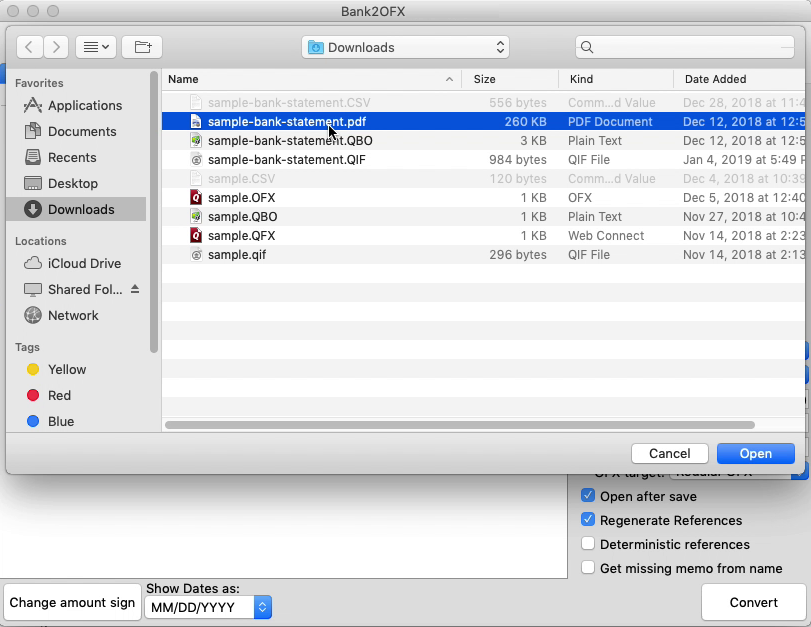Click the sample.qif file icon
Screen dimensions: 811x627
196,255
